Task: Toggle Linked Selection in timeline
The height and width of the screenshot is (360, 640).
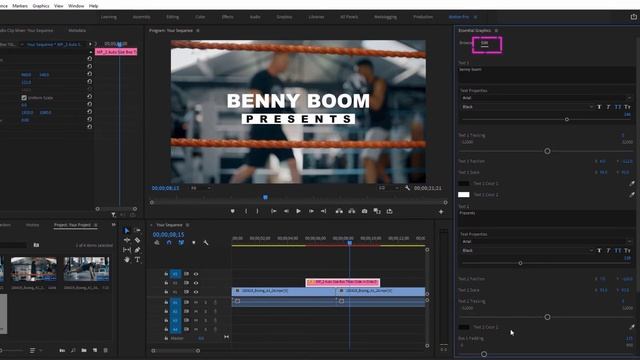Action: (181, 242)
